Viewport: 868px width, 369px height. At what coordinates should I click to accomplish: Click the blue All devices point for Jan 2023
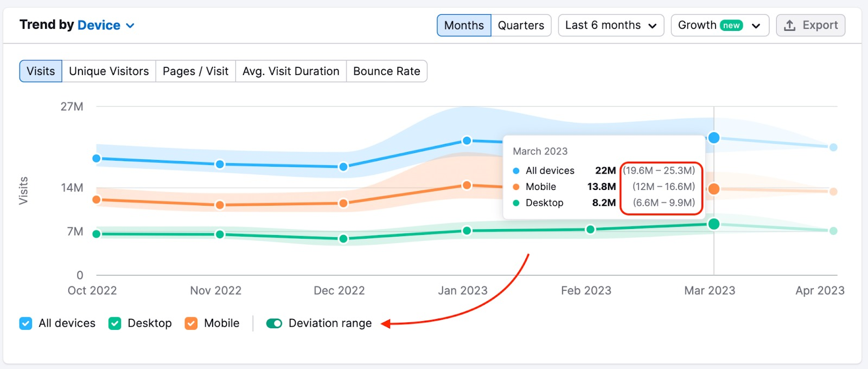[x=467, y=141]
